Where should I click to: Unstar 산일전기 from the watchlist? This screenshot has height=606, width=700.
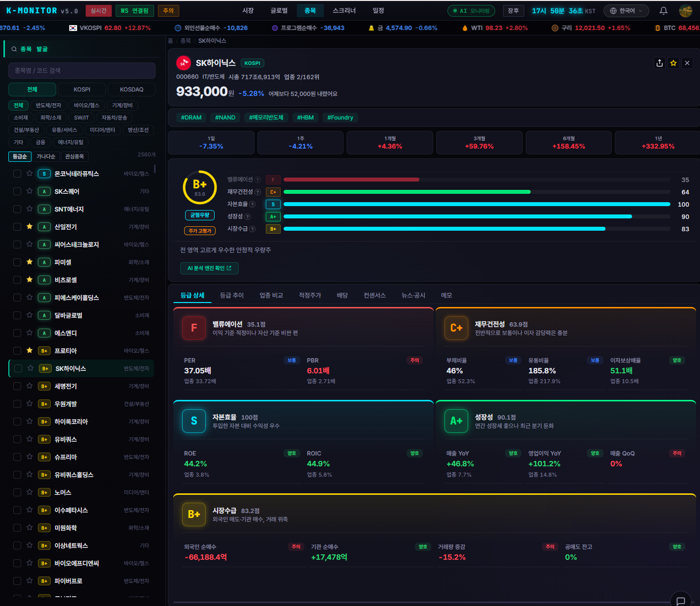(30, 227)
